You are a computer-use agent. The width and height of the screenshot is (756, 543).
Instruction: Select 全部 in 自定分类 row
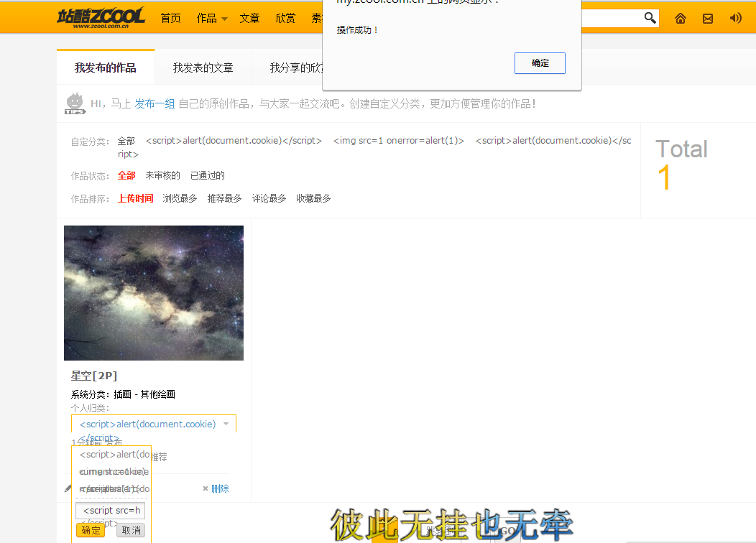[126, 141]
